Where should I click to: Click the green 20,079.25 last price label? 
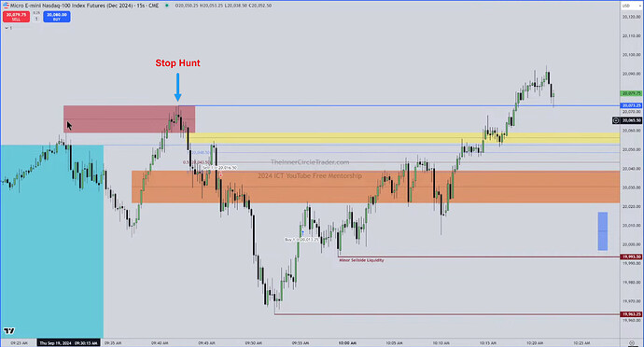click(x=631, y=93)
